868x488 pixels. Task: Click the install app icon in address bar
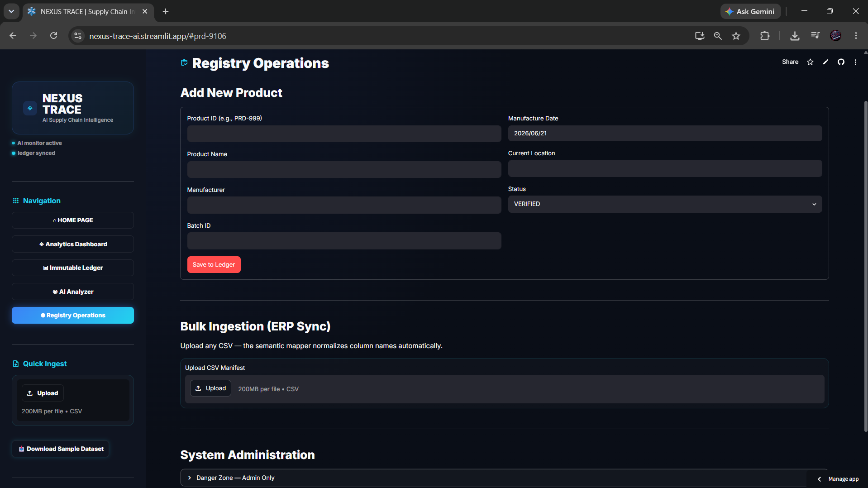[700, 36]
